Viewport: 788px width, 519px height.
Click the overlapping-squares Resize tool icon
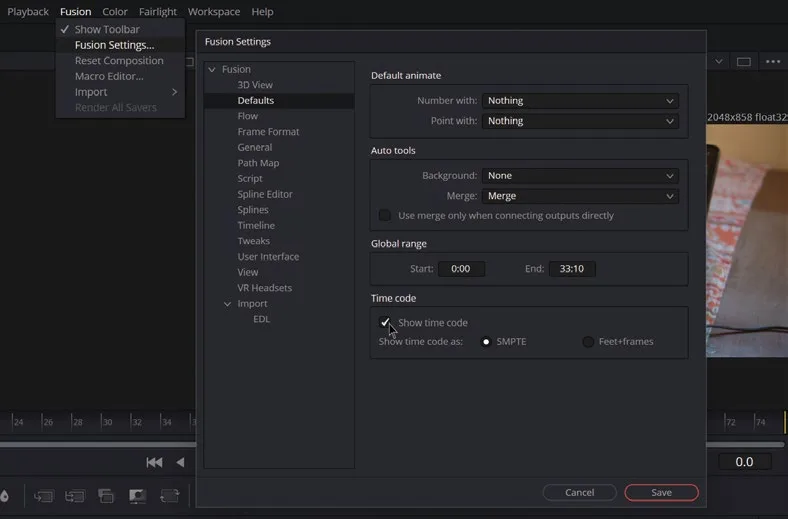click(106, 496)
